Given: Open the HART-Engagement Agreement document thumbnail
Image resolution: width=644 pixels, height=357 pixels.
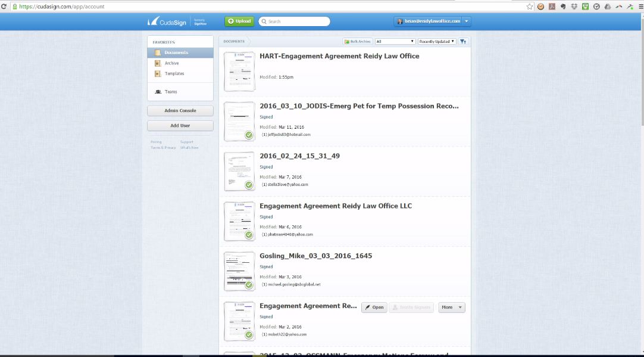Looking at the screenshot, I should click(x=239, y=72).
